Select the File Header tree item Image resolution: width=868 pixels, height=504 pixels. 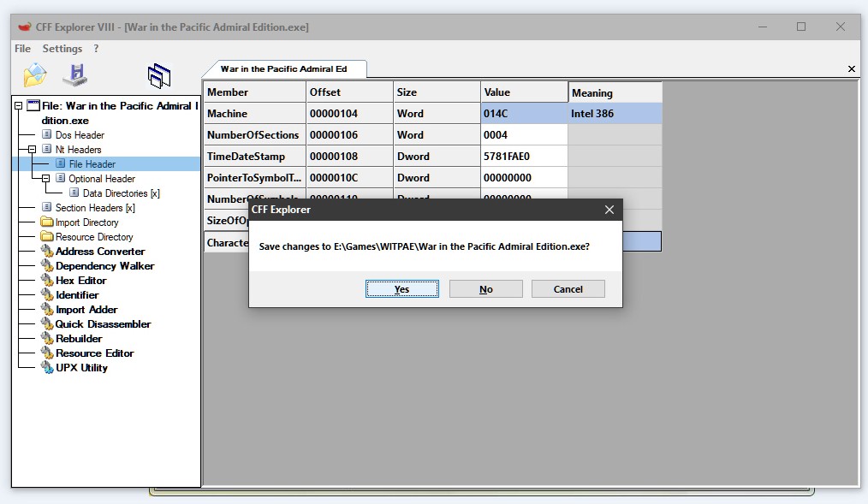pos(92,163)
